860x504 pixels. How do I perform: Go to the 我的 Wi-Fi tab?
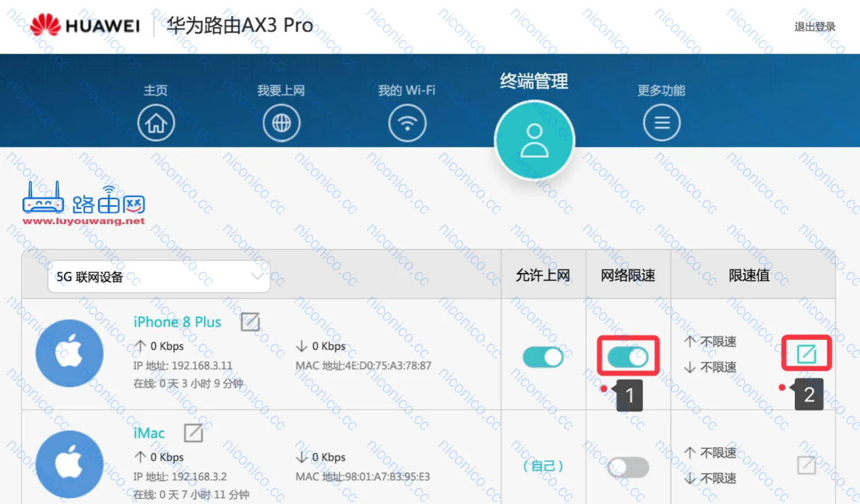[407, 90]
